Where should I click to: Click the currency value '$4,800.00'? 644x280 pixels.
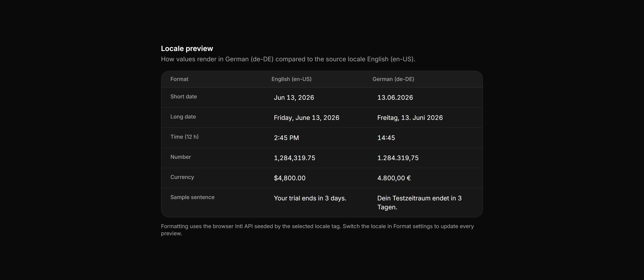click(290, 178)
